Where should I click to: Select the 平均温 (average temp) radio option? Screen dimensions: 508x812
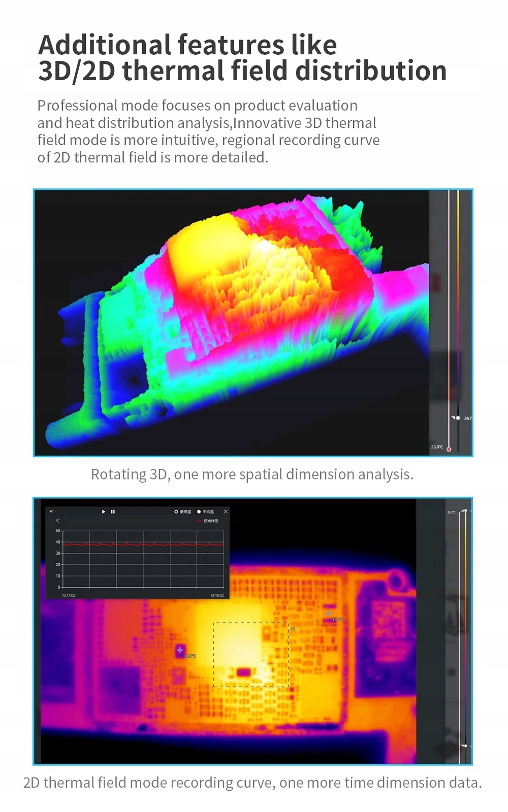[199, 512]
